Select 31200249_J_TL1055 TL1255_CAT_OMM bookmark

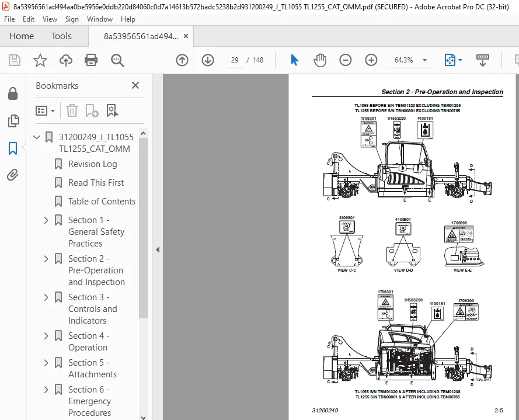pyautogui.click(x=96, y=143)
